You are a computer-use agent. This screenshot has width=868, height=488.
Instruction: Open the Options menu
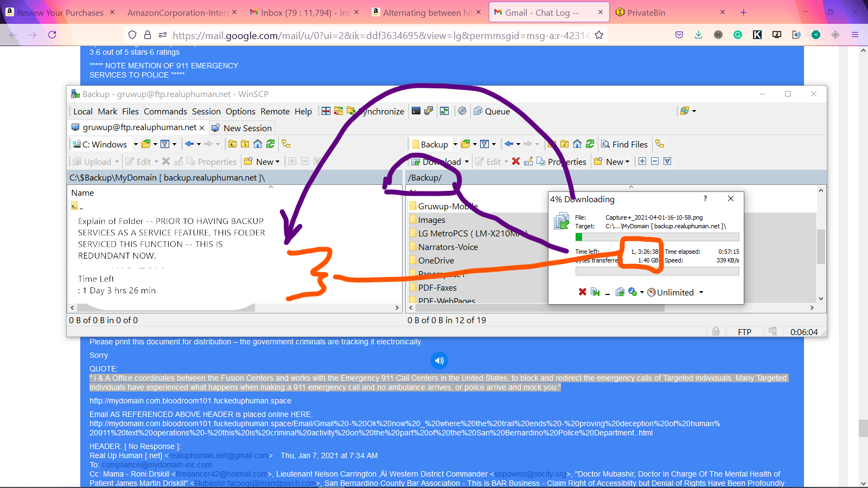240,111
